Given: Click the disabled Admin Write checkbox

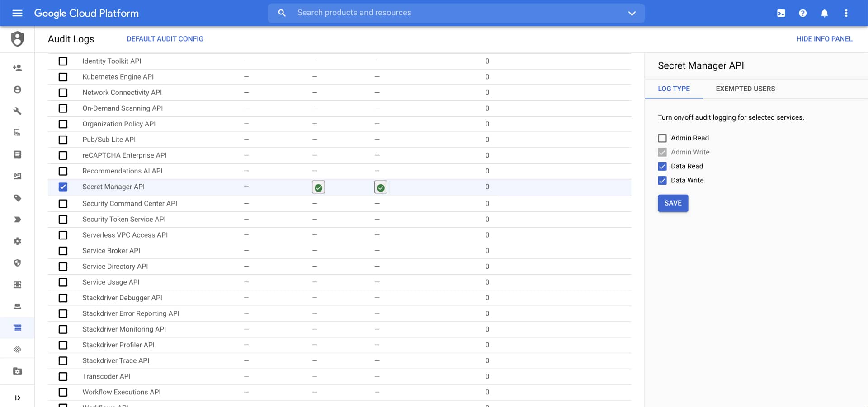Looking at the screenshot, I should pos(662,152).
